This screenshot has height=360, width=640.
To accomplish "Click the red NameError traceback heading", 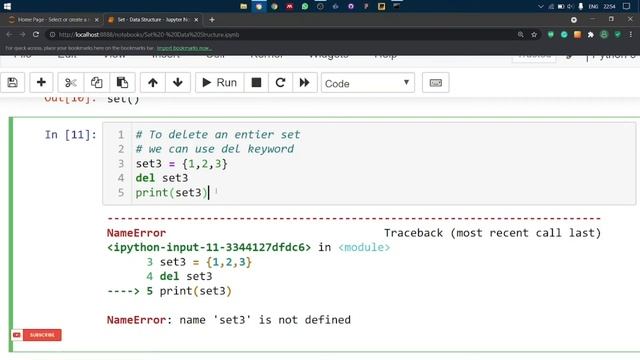I will tap(136, 233).
